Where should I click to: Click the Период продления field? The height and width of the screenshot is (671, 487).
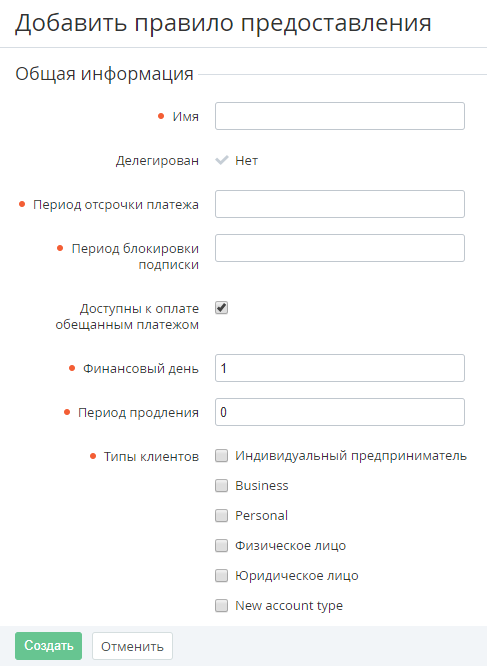tap(340, 412)
